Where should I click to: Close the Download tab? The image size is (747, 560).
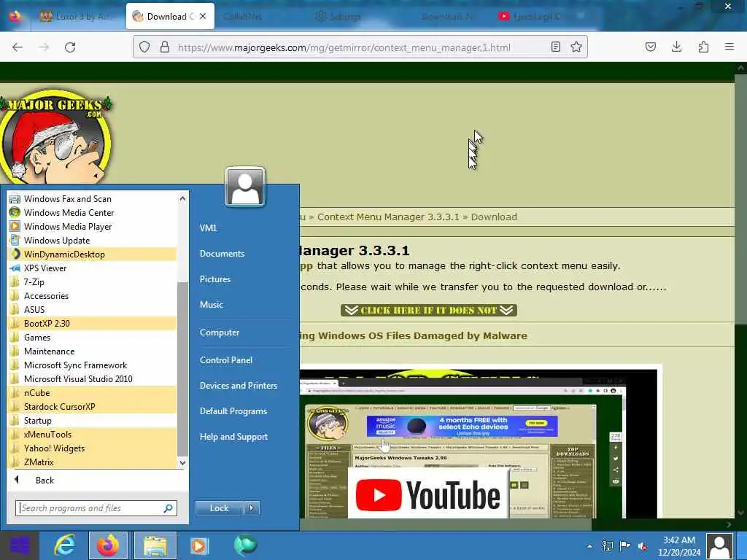click(x=203, y=16)
